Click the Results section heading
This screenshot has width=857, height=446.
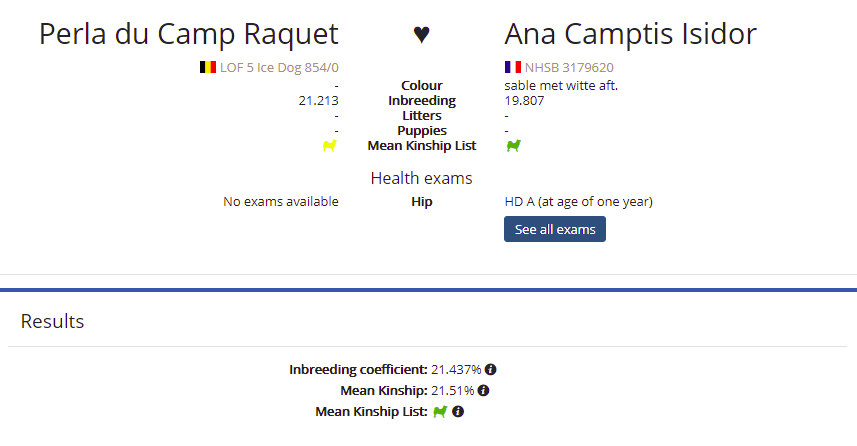52,321
